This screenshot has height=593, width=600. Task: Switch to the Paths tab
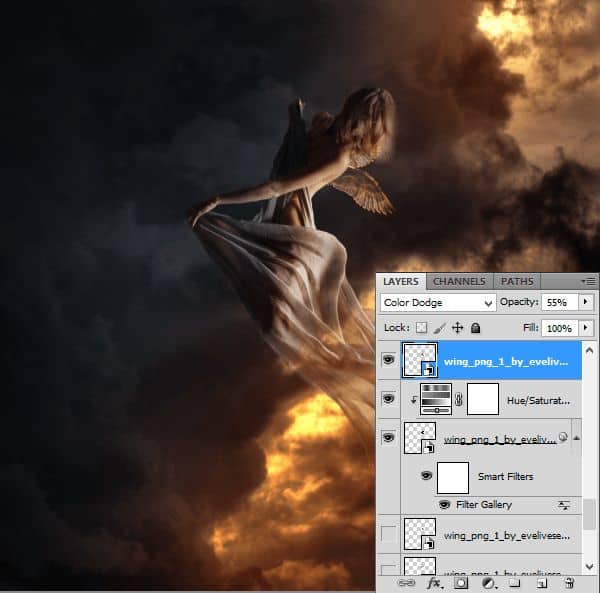pos(517,282)
